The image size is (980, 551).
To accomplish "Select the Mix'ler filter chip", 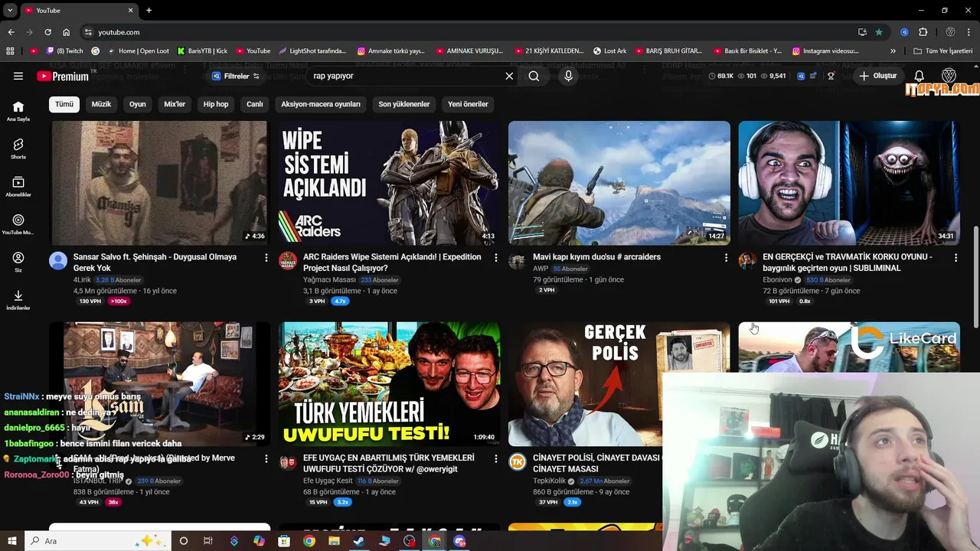I will click(x=175, y=104).
